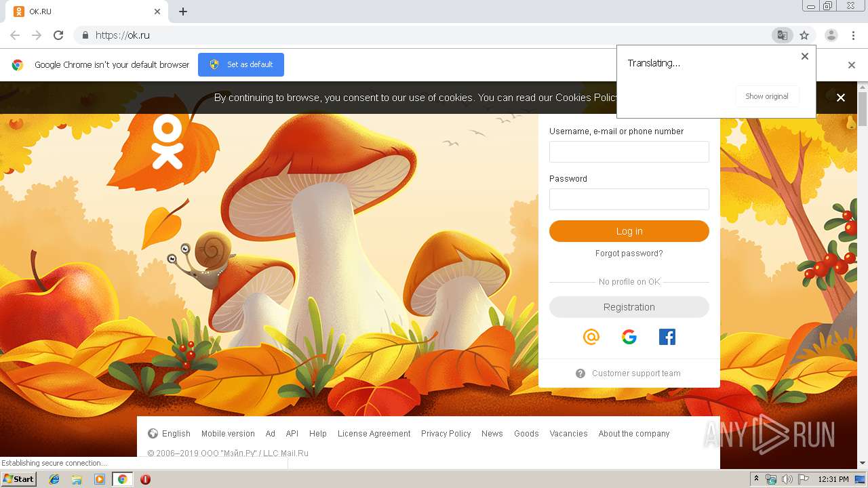Click Show original in the translate popup
Image resolution: width=868 pixels, height=488 pixels.
point(767,96)
